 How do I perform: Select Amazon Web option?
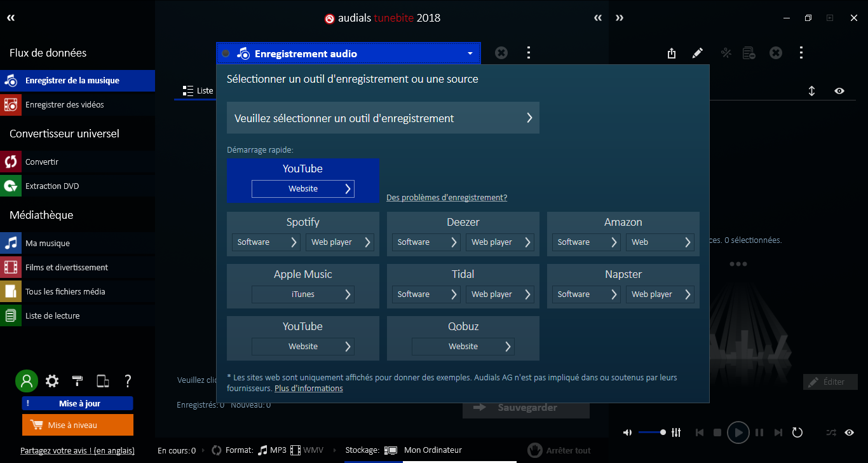click(660, 242)
